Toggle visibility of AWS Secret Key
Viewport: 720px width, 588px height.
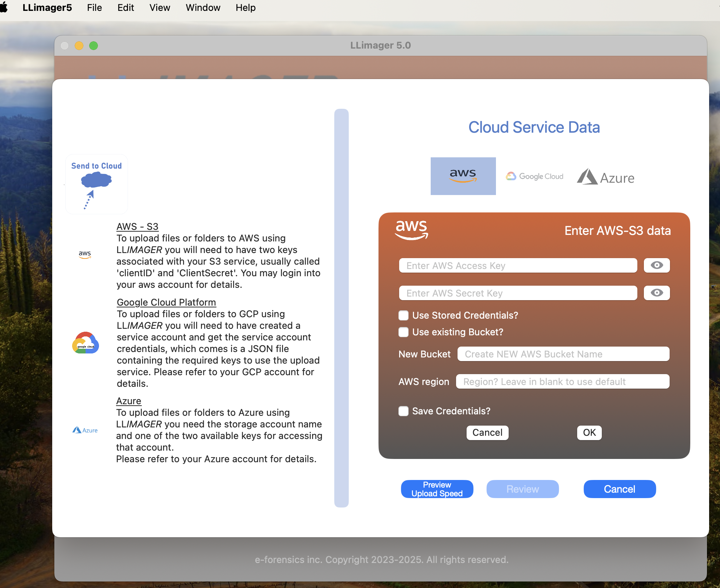(x=656, y=293)
